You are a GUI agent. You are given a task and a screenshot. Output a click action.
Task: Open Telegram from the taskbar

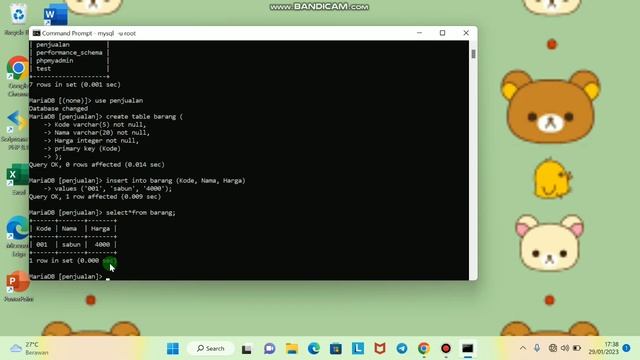pos(402,349)
